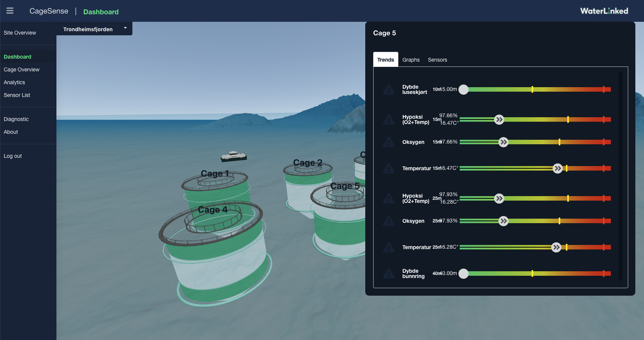This screenshot has height=340, width=644.
Task: Open the Sensors tab
Action: click(437, 60)
